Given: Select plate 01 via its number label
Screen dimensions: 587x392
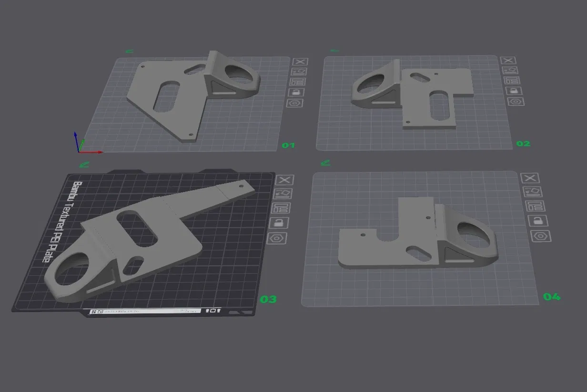Looking at the screenshot, I should [288, 145].
